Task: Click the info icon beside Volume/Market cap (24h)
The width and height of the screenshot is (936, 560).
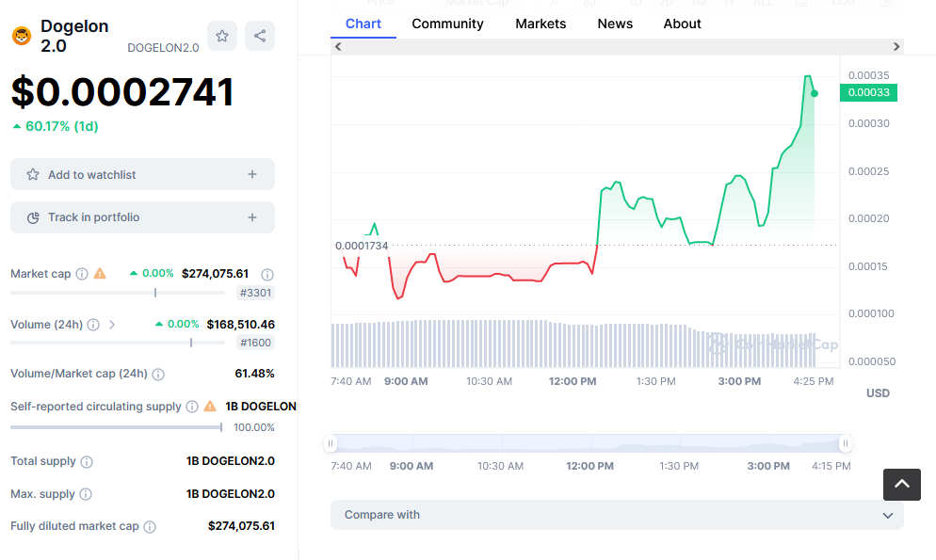Action: coord(158,374)
